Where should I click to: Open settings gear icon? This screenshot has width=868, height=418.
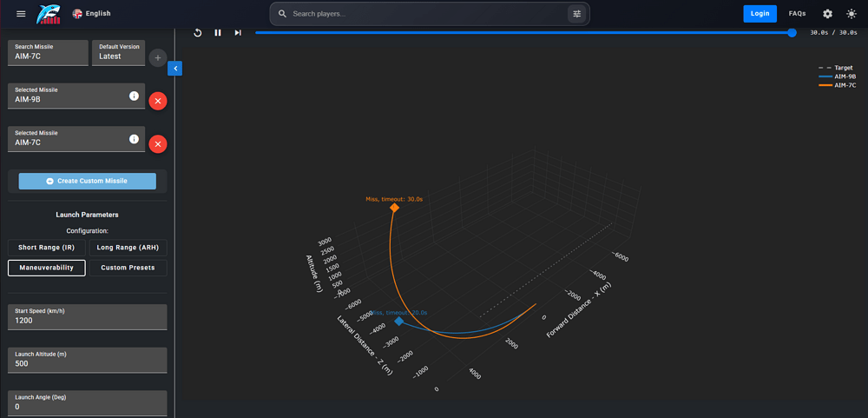point(827,14)
